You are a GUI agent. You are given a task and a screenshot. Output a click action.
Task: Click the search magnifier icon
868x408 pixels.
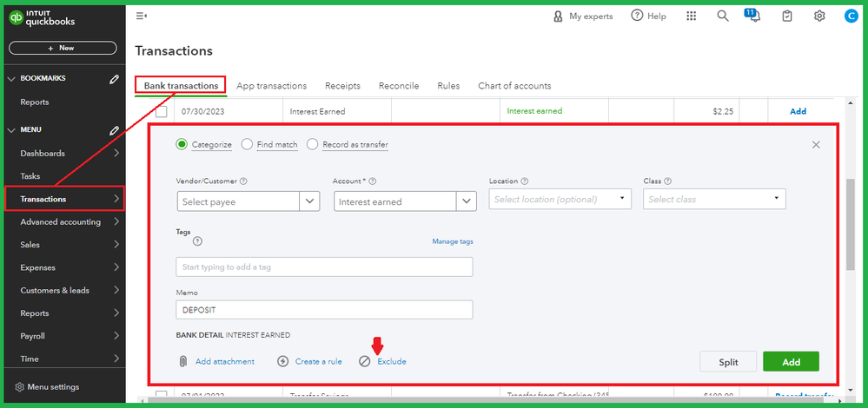(723, 16)
